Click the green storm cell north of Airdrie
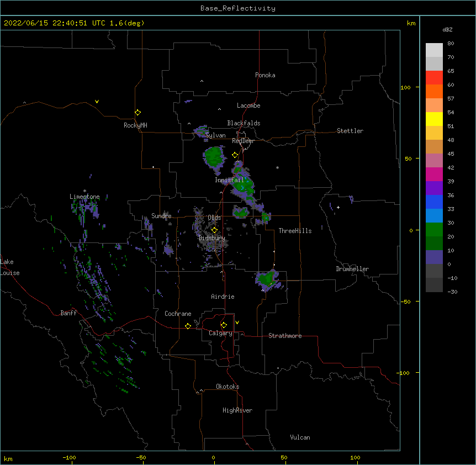The width and height of the screenshot is (476, 465). pos(267,279)
